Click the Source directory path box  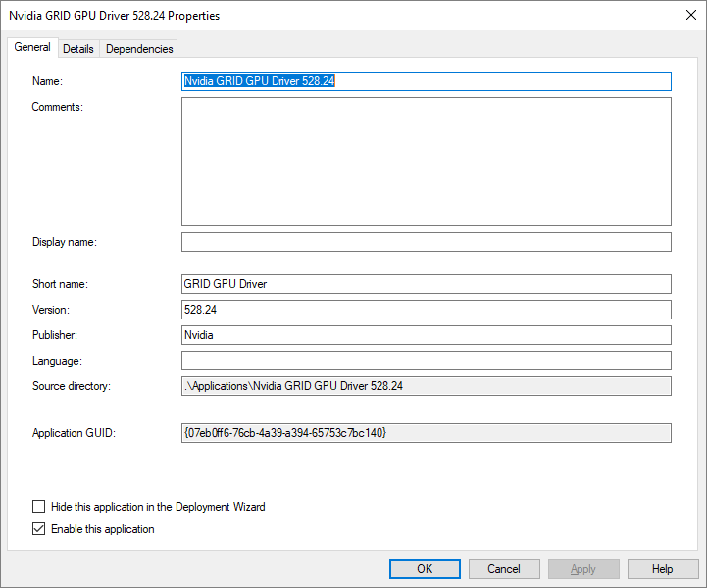click(426, 386)
